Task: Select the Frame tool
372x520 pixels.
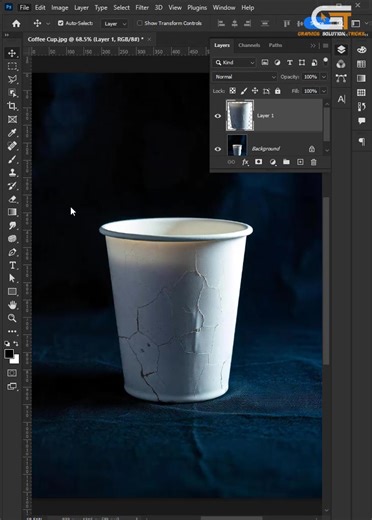Action: coord(12,119)
